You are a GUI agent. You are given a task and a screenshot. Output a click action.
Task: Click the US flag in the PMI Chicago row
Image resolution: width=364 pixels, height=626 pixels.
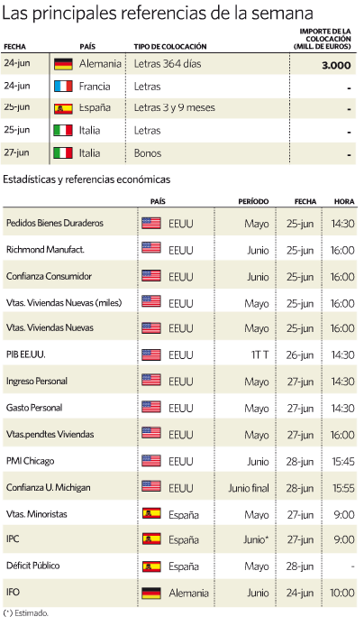click(x=151, y=461)
